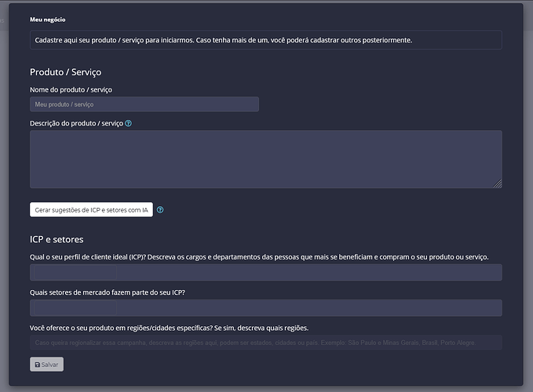Focus the regions/cities input field
The width and height of the screenshot is (533, 392).
265,343
